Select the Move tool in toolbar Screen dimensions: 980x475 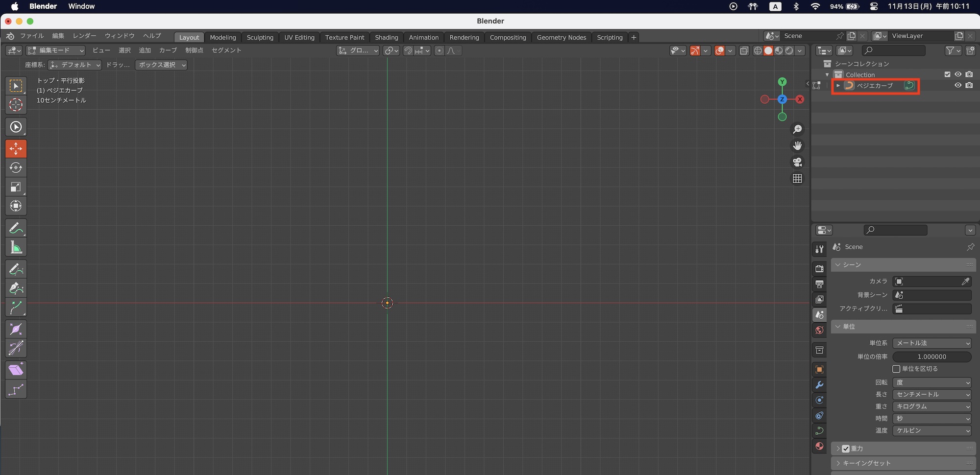(x=16, y=149)
